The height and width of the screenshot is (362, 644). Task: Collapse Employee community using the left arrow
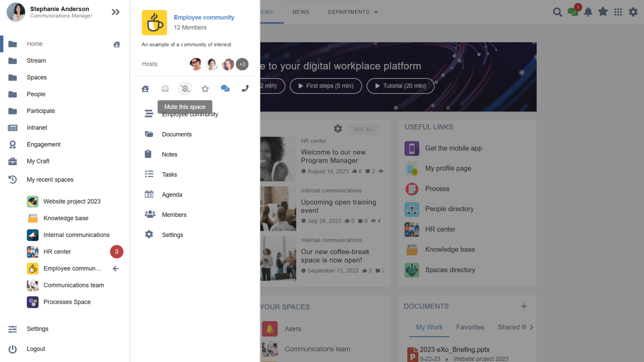pyautogui.click(x=116, y=269)
